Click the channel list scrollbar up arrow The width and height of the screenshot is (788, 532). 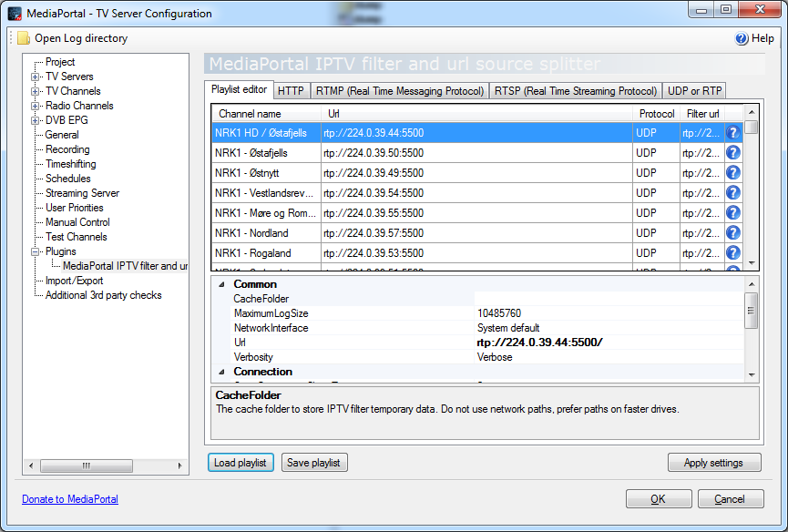point(752,112)
